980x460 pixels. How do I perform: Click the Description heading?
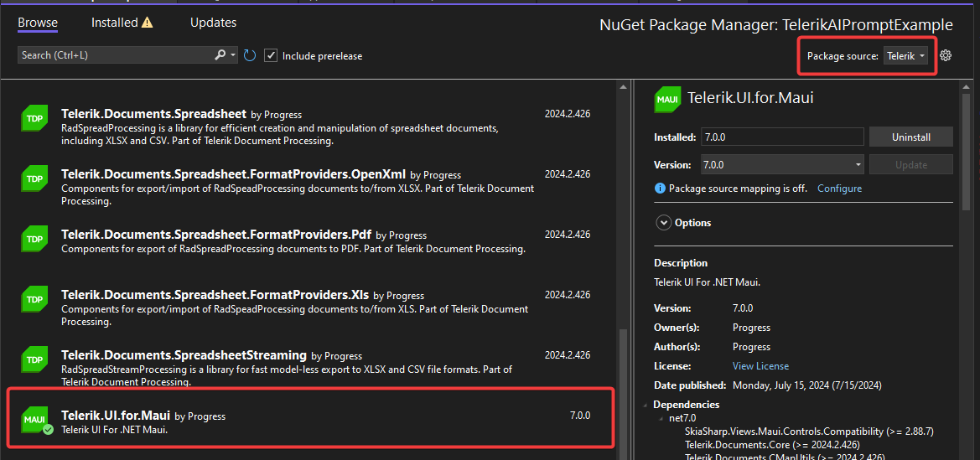[681, 262]
